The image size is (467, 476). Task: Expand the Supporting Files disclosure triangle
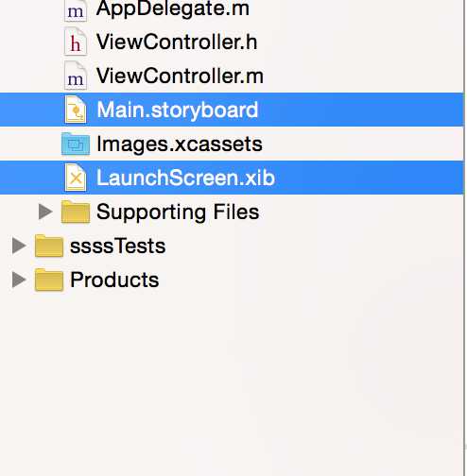click(x=45, y=212)
